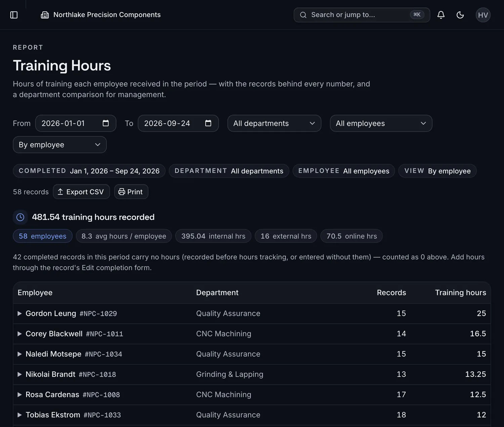
Task: Click Grinding & Lapping department cell
Action: [x=230, y=374]
